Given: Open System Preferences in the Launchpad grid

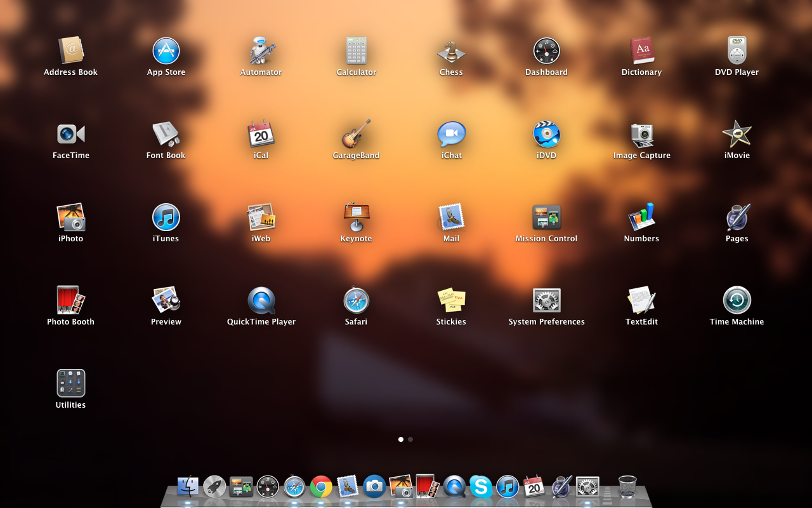Looking at the screenshot, I should 546,300.
